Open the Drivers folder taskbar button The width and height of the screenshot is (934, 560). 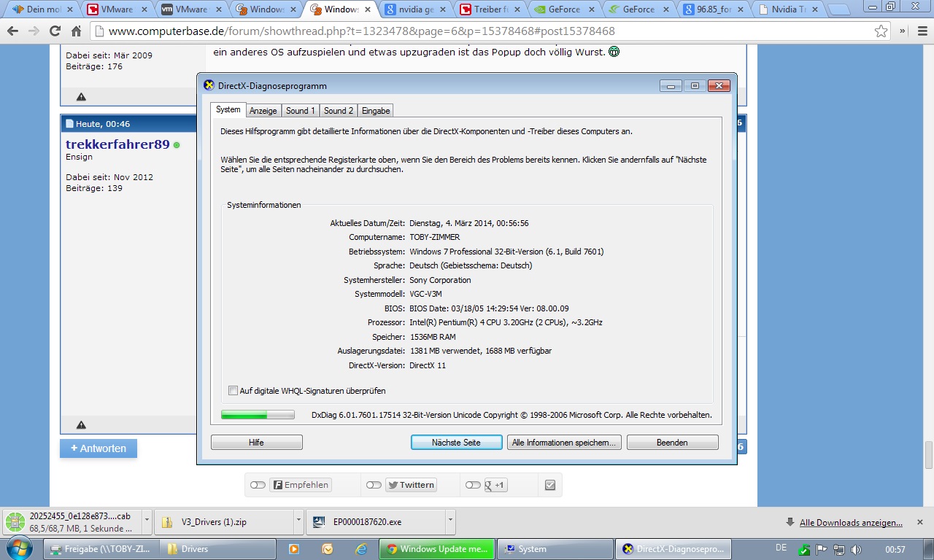(218, 549)
